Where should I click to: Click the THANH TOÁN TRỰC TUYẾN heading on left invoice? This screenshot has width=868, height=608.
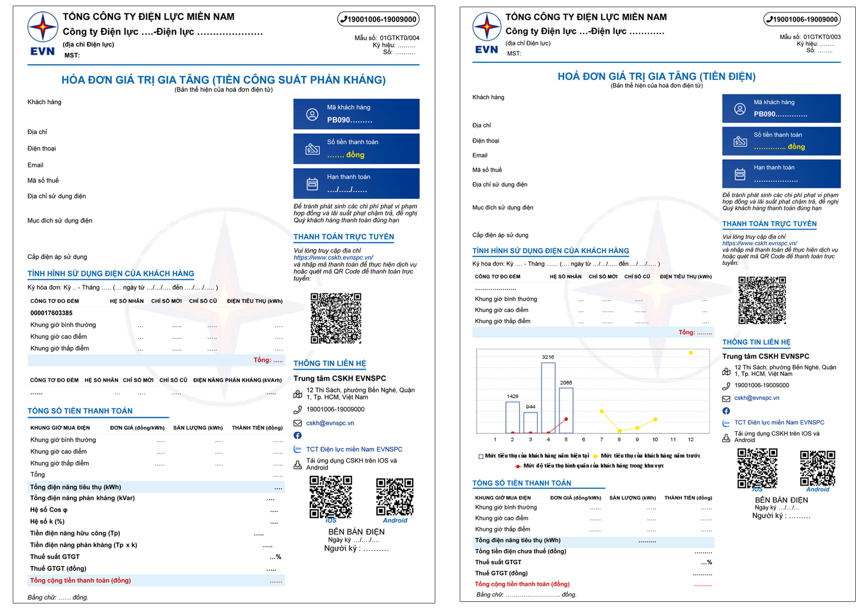click(x=344, y=237)
